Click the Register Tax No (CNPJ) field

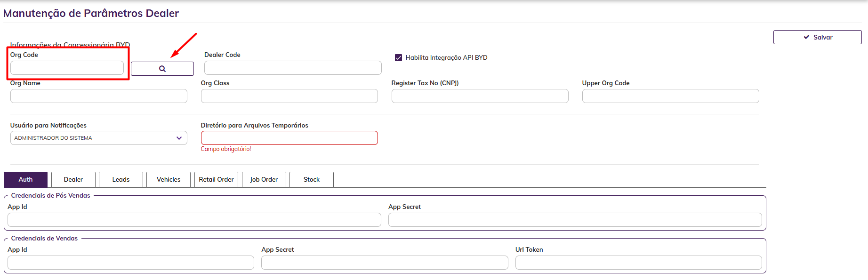(x=480, y=96)
